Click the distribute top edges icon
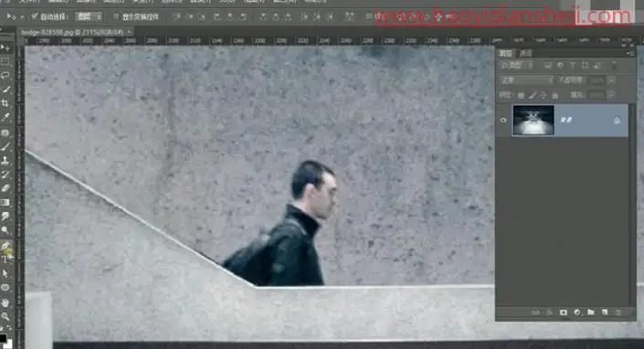The image size is (644, 349). click(x=263, y=16)
